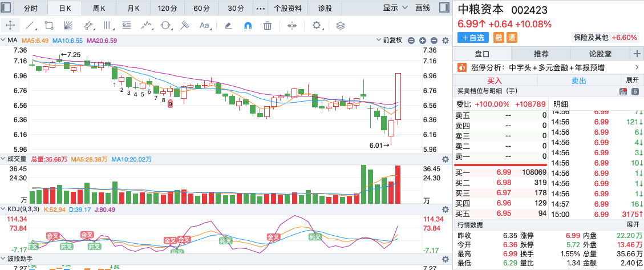The image size is (644, 270).
Task: Switch to the 推荐 tab
Action: (541, 54)
